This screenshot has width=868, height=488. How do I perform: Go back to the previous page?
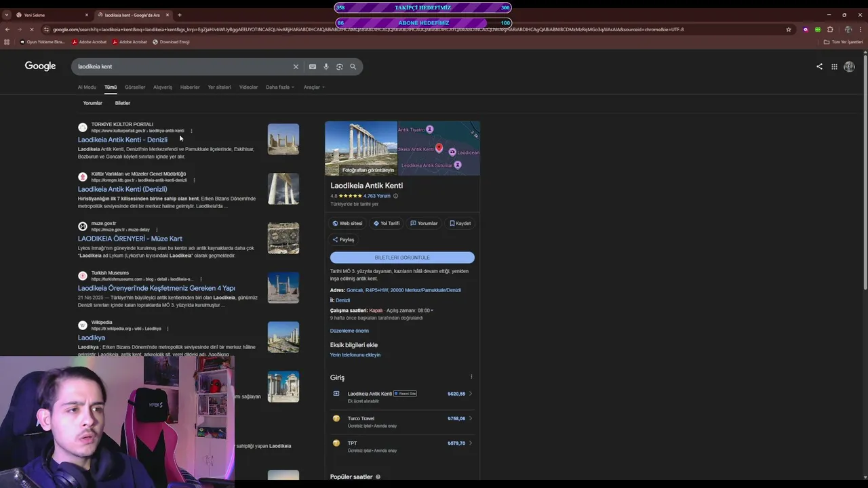(x=7, y=29)
